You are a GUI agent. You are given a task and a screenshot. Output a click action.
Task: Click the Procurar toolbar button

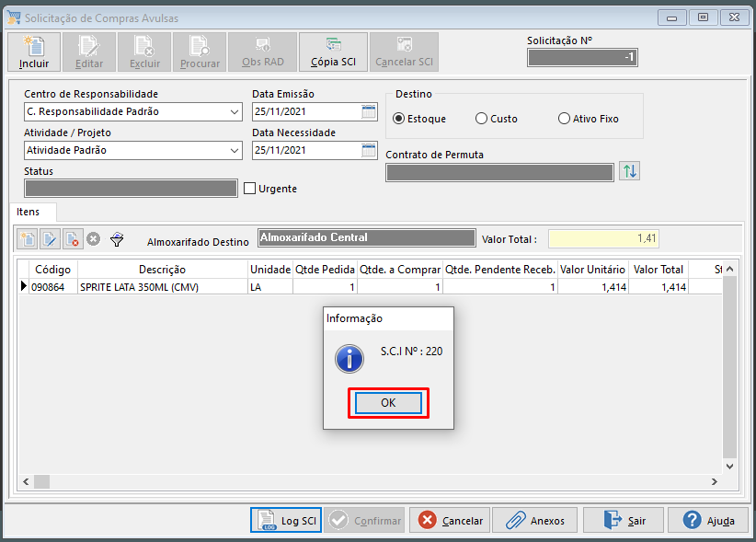click(200, 52)
